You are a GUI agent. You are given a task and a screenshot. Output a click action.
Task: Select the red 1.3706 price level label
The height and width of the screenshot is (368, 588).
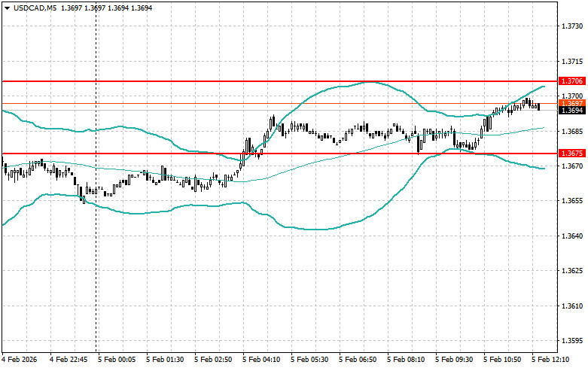pyautogui.click(x=572, y=81)
